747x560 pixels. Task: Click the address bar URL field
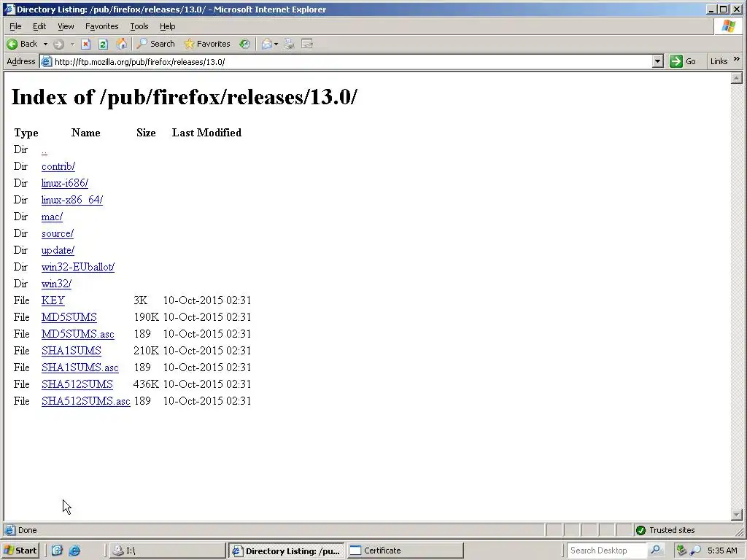352,61
